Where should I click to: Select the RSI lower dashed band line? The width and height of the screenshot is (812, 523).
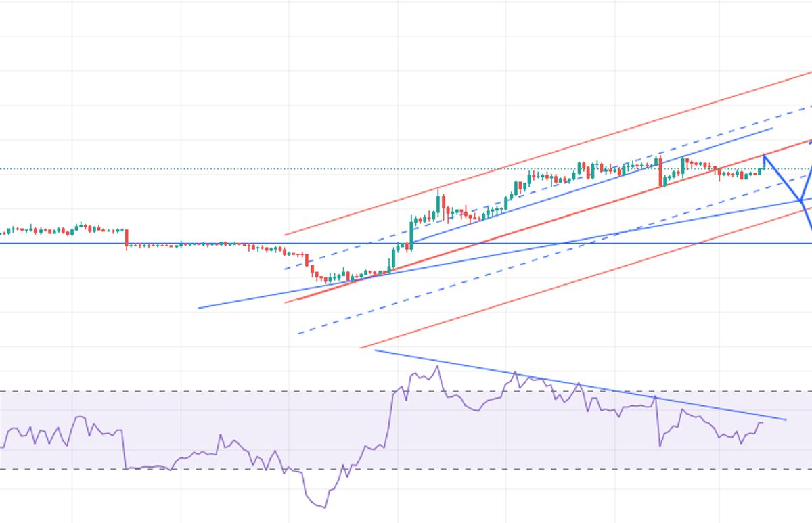203,469
